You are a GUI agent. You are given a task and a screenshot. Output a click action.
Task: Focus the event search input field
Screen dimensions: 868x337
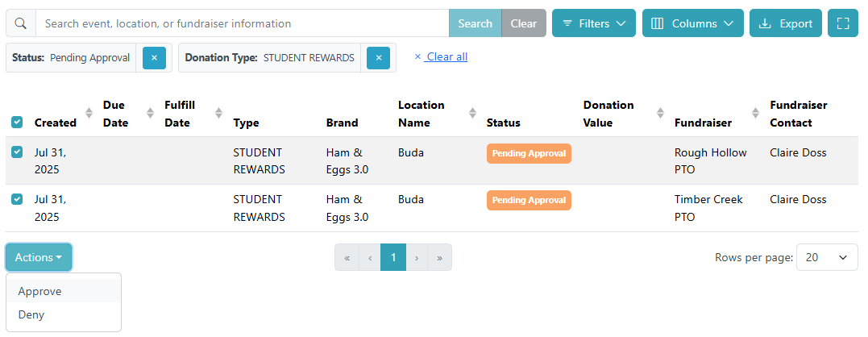tap(242, 23)
